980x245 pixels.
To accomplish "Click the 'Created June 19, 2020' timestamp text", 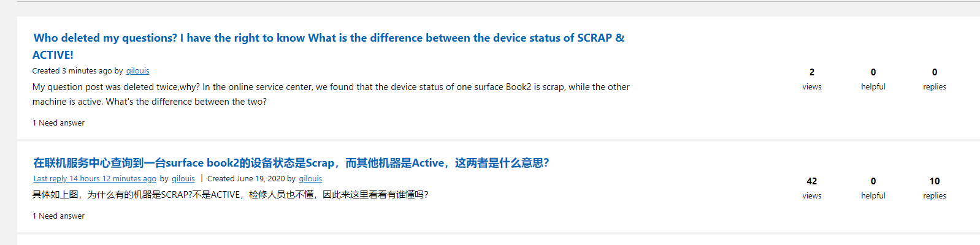I will click(246, 179).
